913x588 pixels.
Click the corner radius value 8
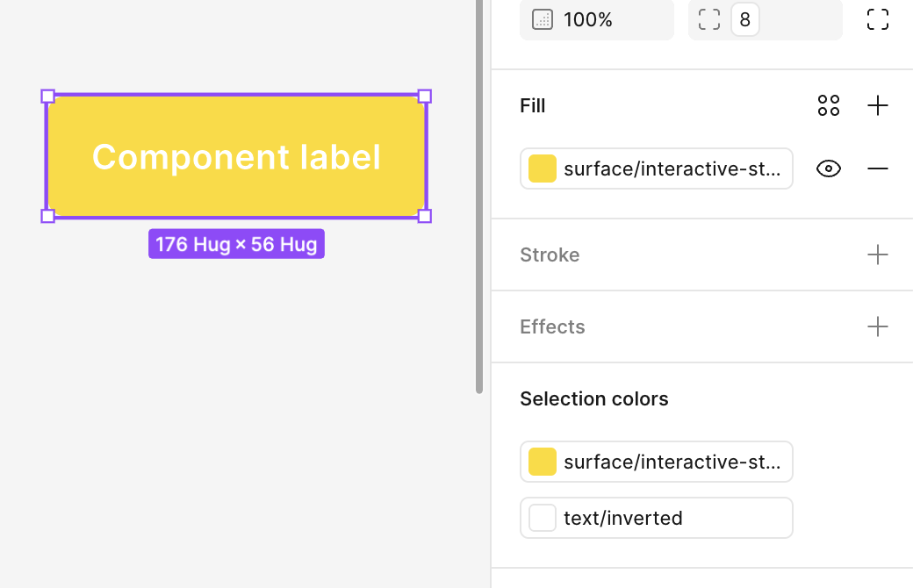(745, 20)
